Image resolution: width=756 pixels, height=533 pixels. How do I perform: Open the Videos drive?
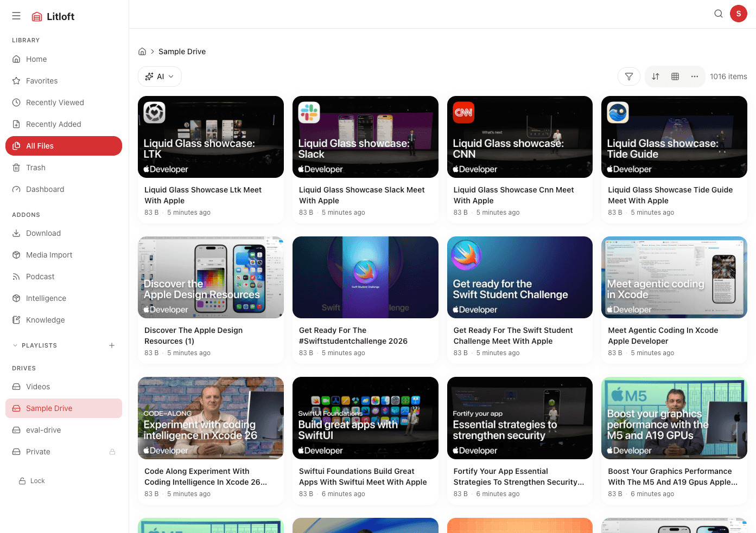point(63,387)
